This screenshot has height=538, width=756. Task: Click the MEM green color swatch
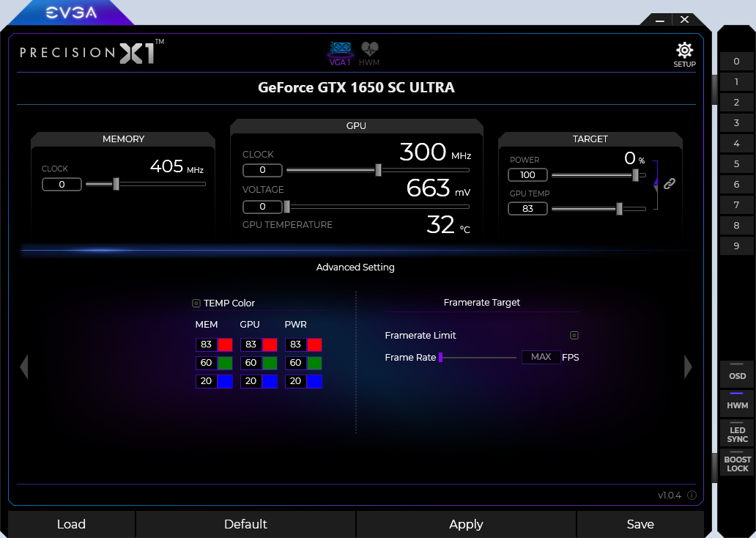pos(225,363)
